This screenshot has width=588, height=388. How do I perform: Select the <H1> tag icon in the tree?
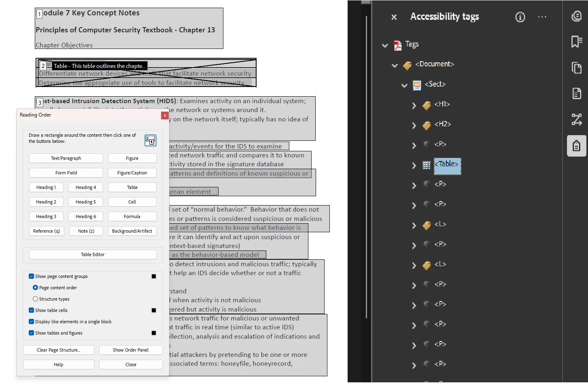point(427,105)
